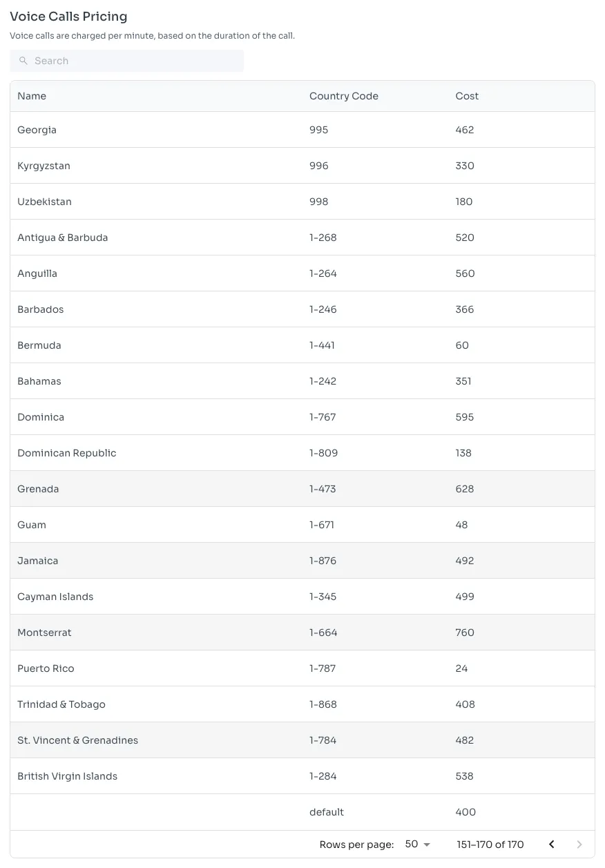Click the search magnifier icon
Image resolution: width=605 pixels, height=868 pixels.
(x=23, y=61)
